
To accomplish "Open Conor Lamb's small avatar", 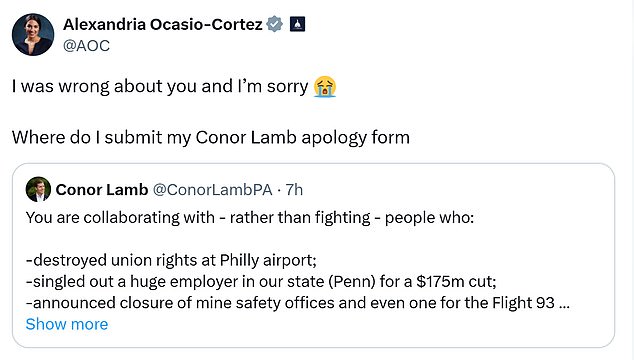I will click(38, 189).
